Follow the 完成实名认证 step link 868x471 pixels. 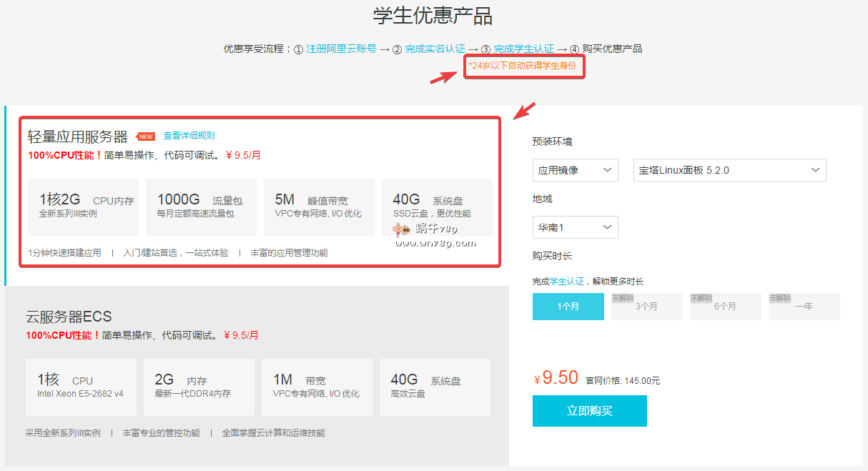coord(435,49)
